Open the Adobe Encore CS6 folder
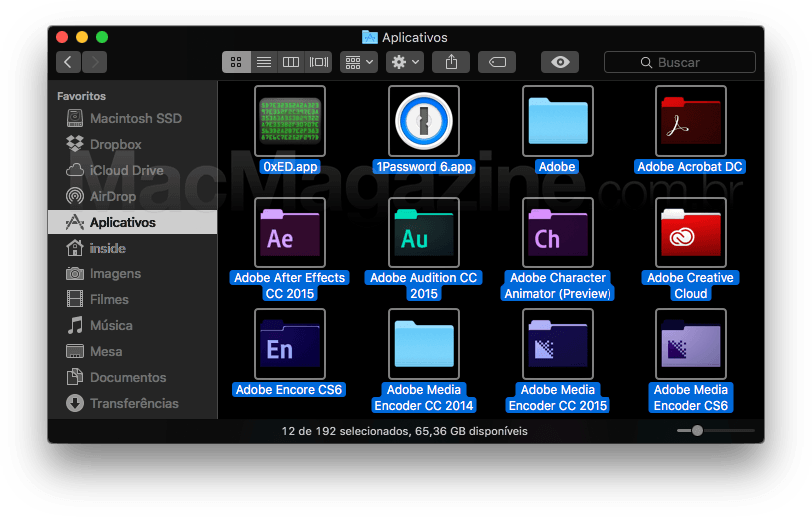Image resolution: width=812 pixels, height=517 pixels. click(290, 344)
